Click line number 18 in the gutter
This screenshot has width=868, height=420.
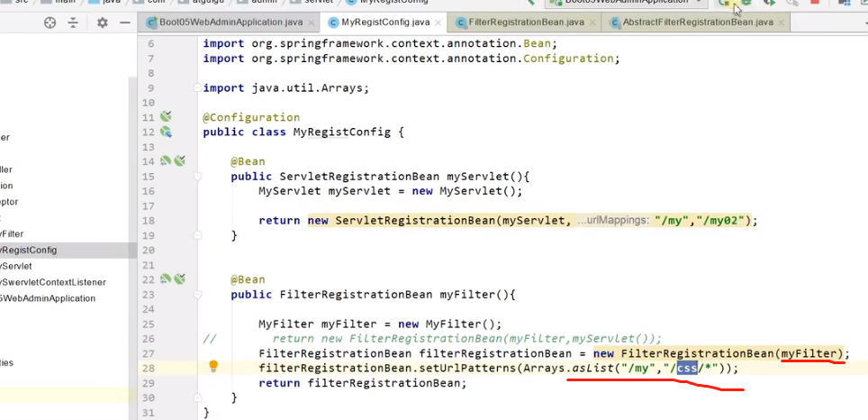pos(149,221)
